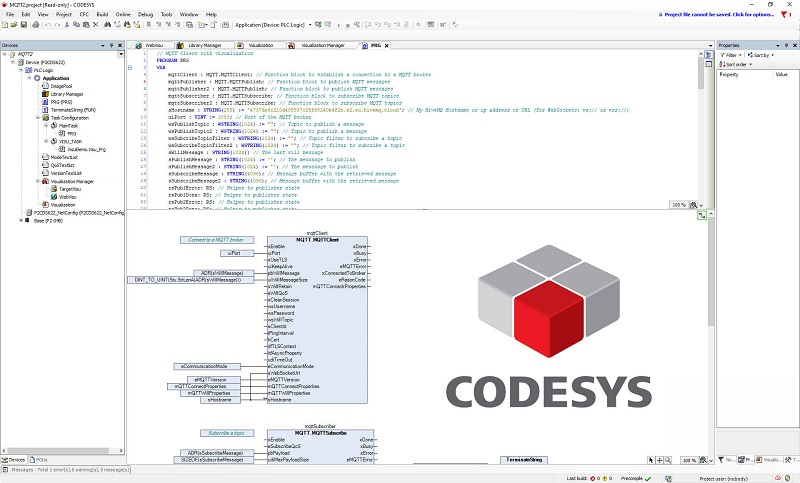This screenshot has height=483, width=800.
Task: Click the Save Project disk icon
Action: 23,24
